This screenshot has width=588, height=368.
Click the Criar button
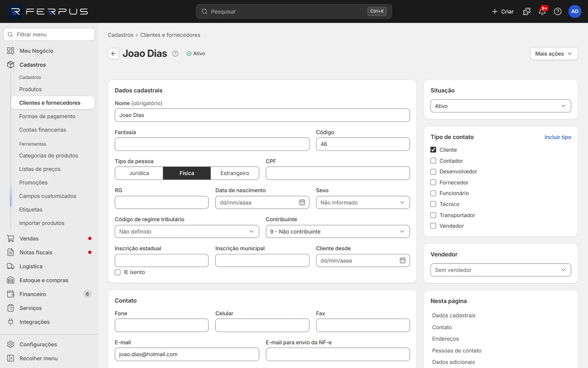(502, 11)
